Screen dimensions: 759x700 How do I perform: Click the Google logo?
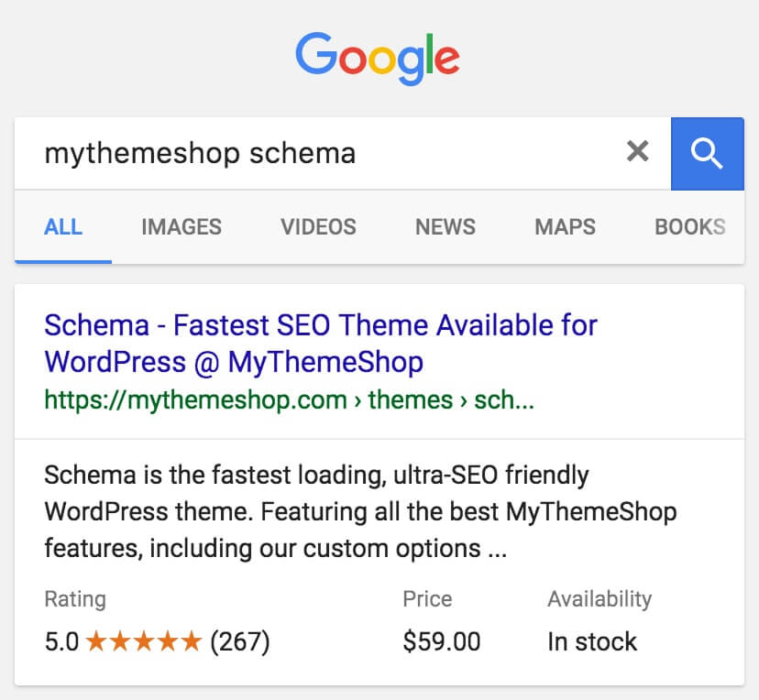click(x=378, y=58)
